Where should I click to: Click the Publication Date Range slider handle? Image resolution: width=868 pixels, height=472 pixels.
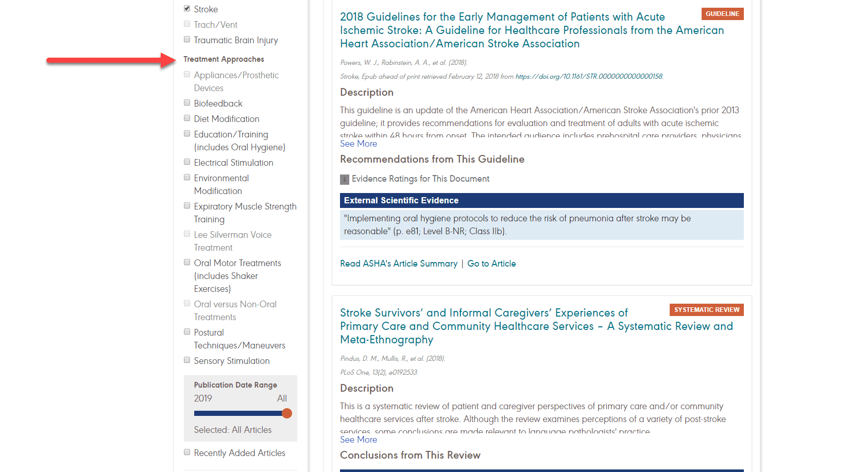pos(287,413)
